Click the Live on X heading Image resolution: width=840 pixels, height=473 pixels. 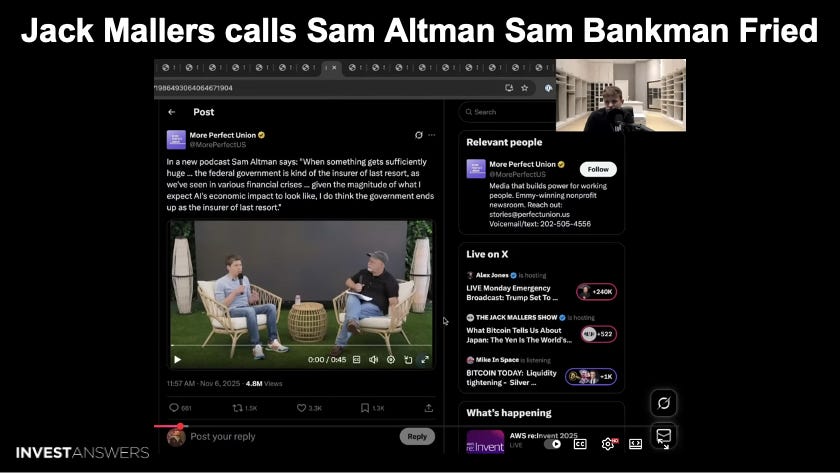pos(487,254)
